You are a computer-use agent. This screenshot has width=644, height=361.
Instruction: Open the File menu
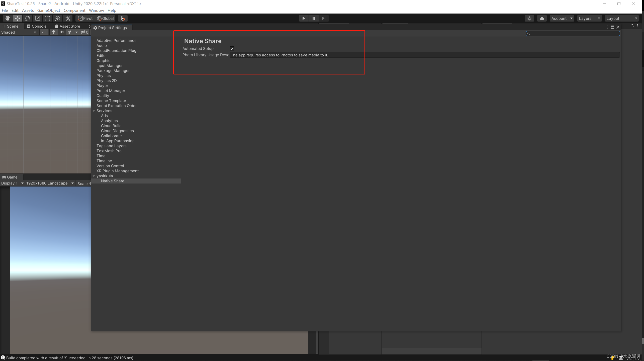5,10
